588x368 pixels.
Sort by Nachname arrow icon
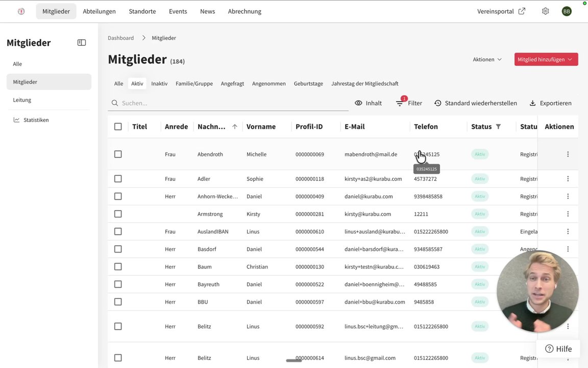[235, 127]
